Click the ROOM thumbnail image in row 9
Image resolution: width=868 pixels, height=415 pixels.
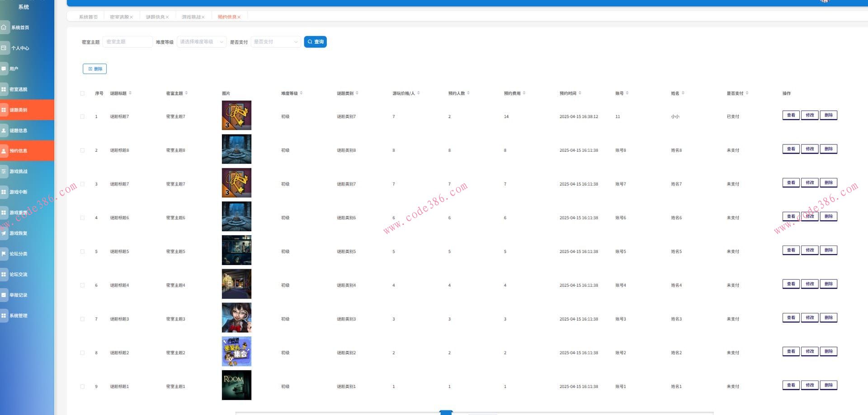coord(236,385)
